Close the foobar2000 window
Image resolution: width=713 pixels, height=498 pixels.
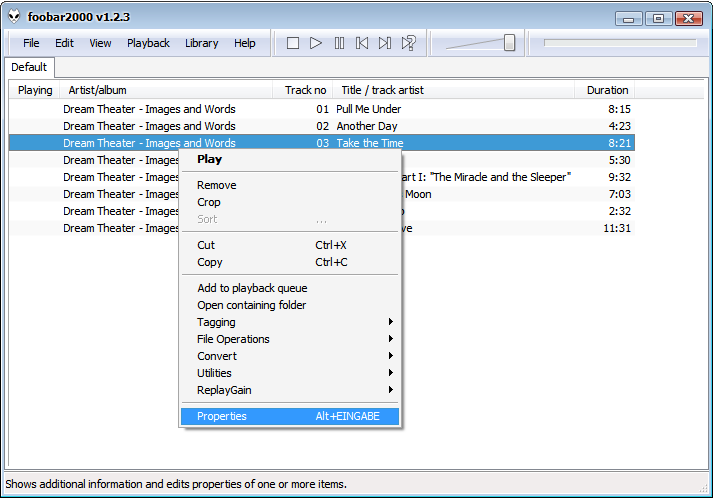[x=689, y=19]
